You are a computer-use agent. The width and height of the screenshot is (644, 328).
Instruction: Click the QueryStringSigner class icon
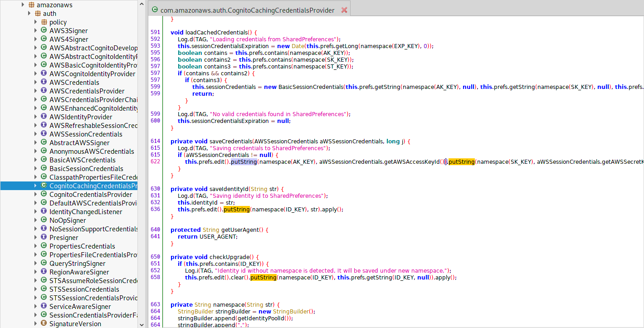pyautogui.click(x=44, y=264)
